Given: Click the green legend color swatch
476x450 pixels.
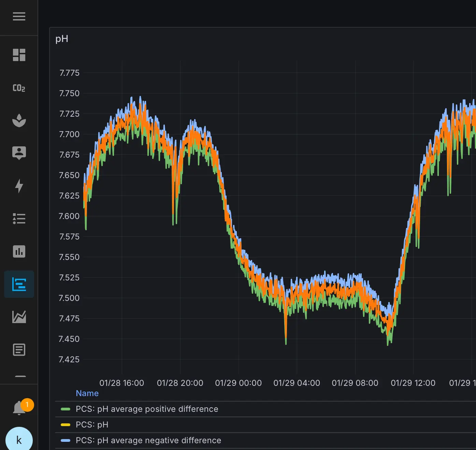Looking at the screenshot, I should 66,409.
